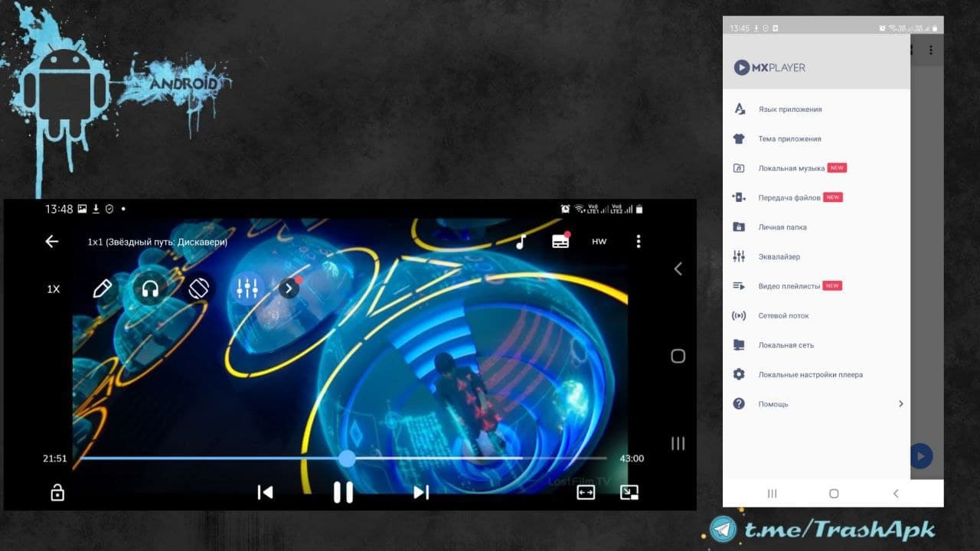Viewport: 980px width, 551px height.
Task: Skip to the previous video
Action: click(265, 492)
